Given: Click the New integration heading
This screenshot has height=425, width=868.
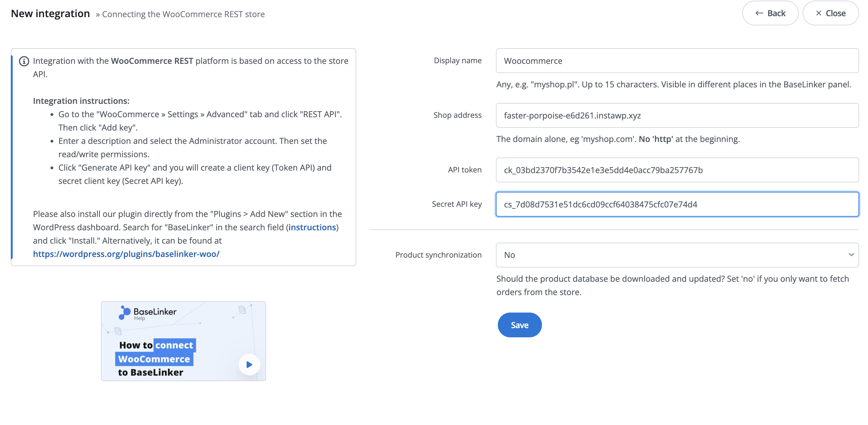Looking at the screenshot, I should (50, 13).
